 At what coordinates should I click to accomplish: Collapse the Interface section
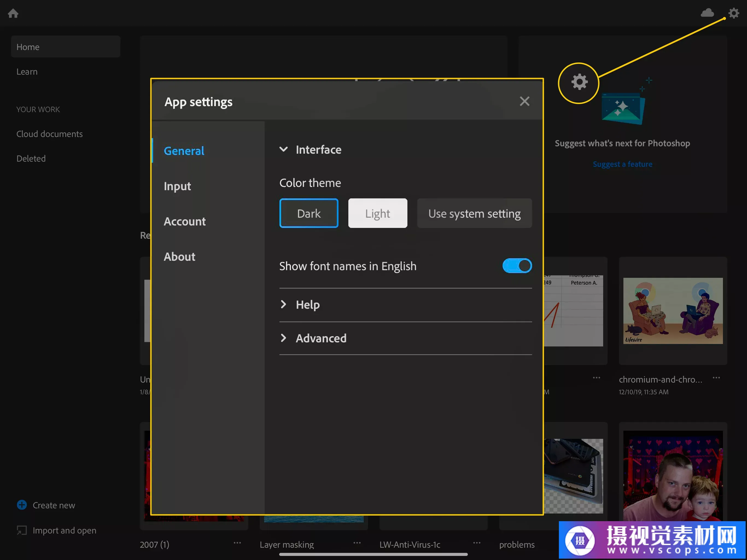tap(284, 149)
